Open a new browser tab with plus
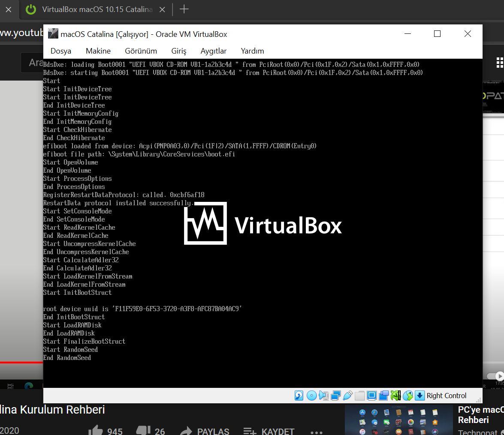This screenshot has width=504, height=435. [184, 9]
